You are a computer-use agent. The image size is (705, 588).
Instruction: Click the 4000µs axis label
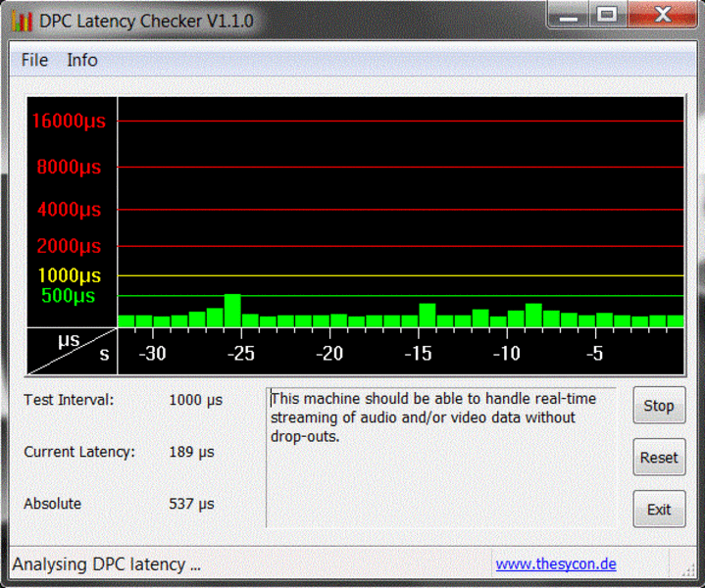pyautogui.click(x=69, y=210)
